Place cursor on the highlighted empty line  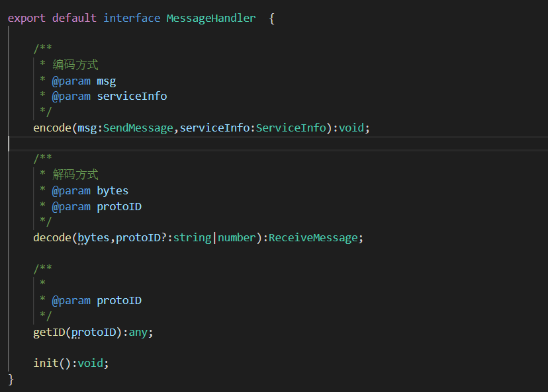point(279,143)
